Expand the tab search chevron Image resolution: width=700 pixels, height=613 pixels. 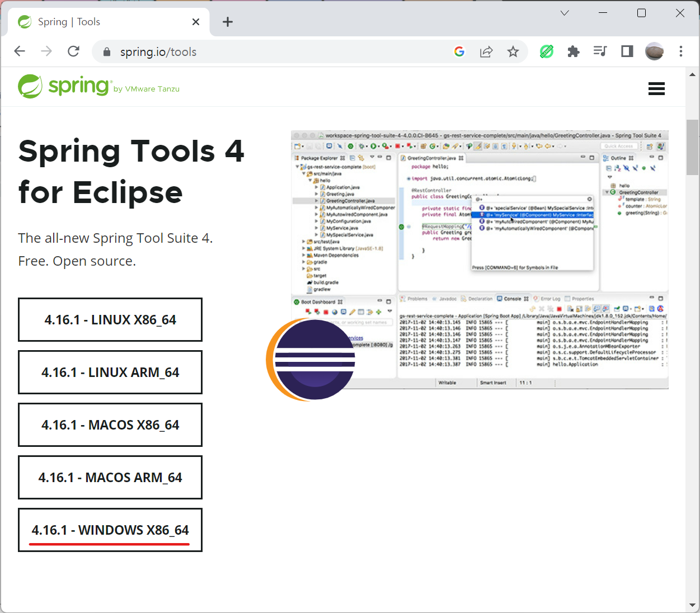[565, 13]
